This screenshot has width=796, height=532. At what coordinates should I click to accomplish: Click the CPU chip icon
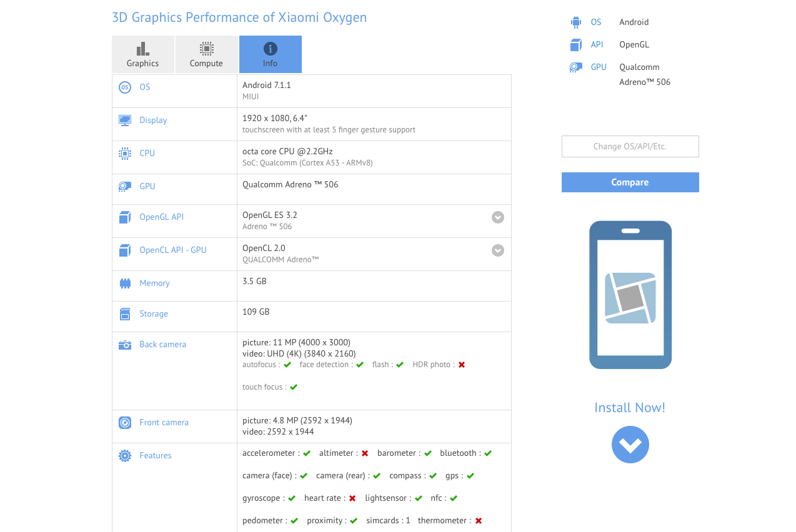125,153
